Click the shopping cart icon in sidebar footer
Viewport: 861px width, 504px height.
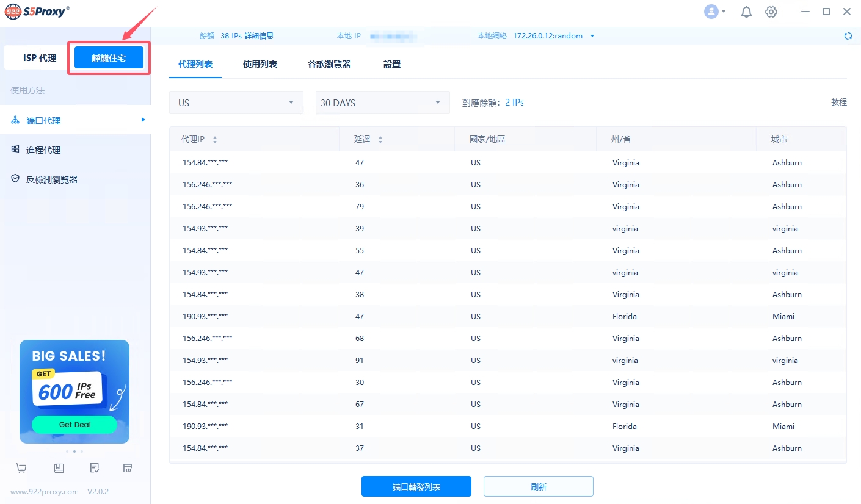coord(21,468)
